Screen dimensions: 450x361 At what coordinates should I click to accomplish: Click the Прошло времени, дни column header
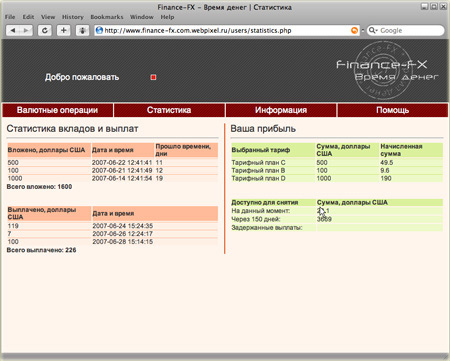pos(186,150)
